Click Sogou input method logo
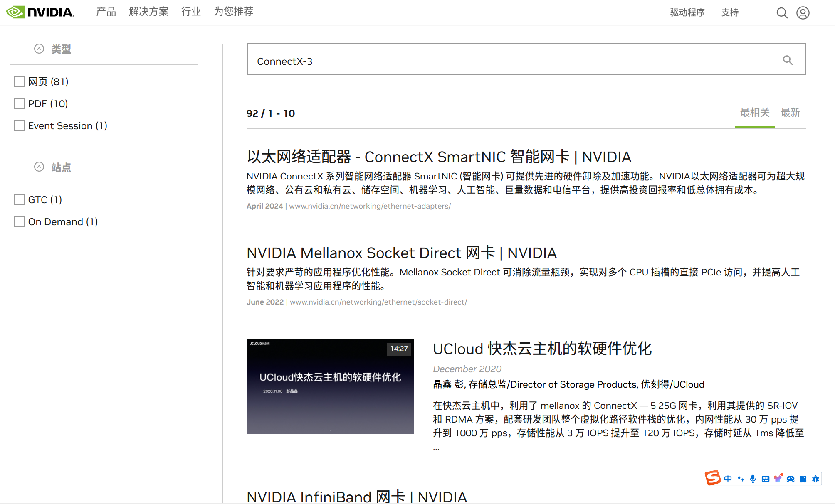 pos(713,478)
